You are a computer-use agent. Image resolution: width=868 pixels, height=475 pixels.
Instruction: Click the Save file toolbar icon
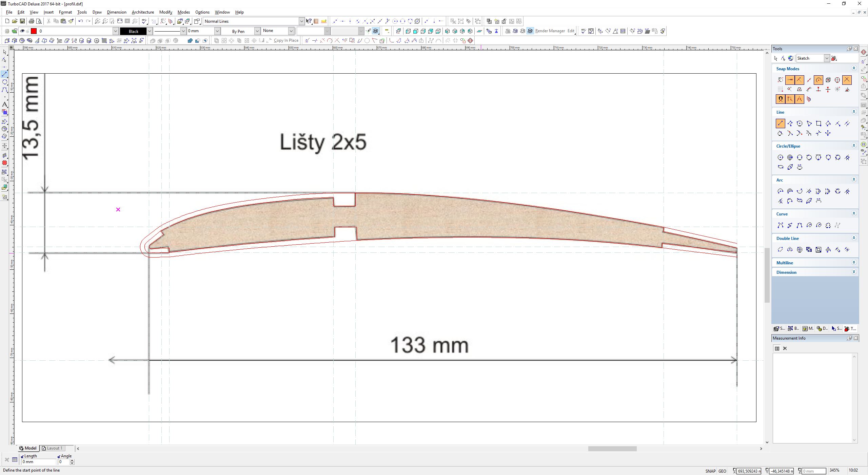pyautogui.click(x=22, y=21)
